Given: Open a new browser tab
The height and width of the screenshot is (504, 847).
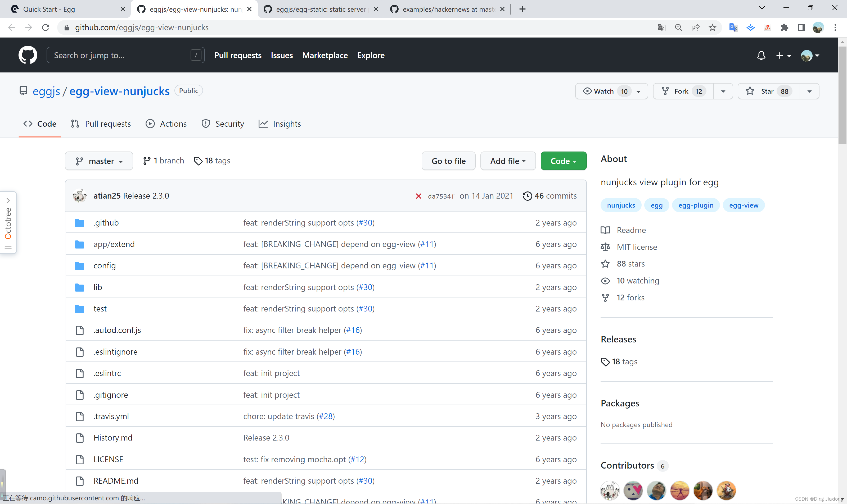Looking at the screenshot, I should point(522,9).
